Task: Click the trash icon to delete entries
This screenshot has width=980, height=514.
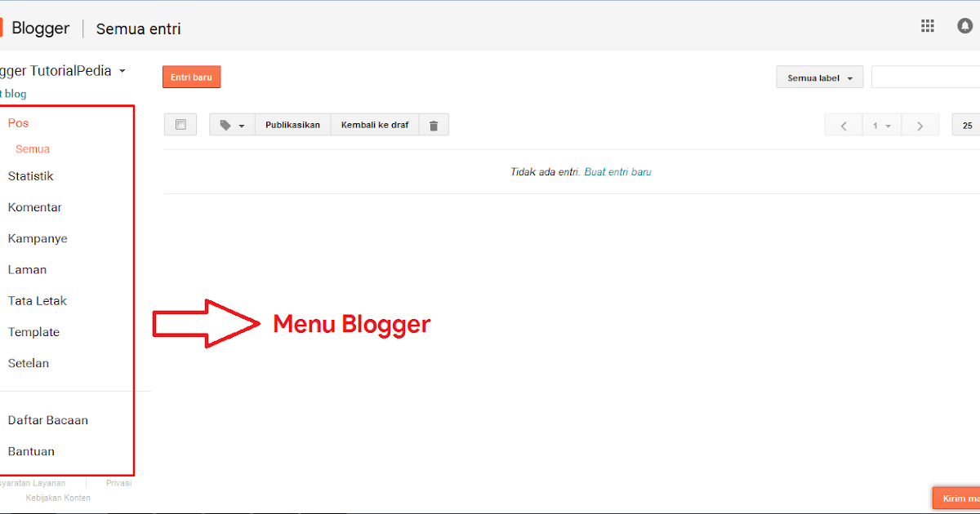Action: [434, 124]
